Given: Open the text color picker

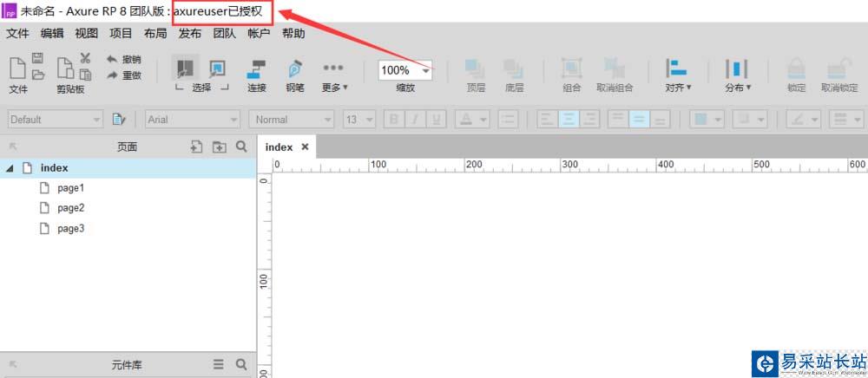Looking at the screenshot, I should pos(471,120).
